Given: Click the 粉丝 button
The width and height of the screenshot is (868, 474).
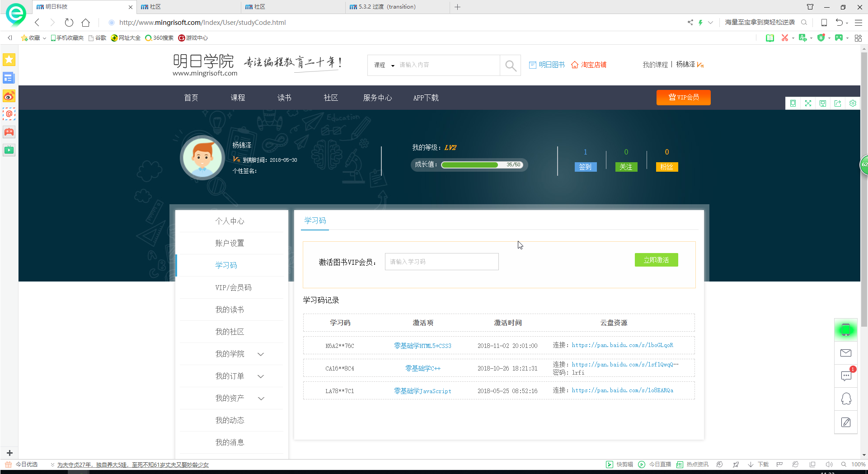Looking at the screenshot, I should [x=666, y=167].
